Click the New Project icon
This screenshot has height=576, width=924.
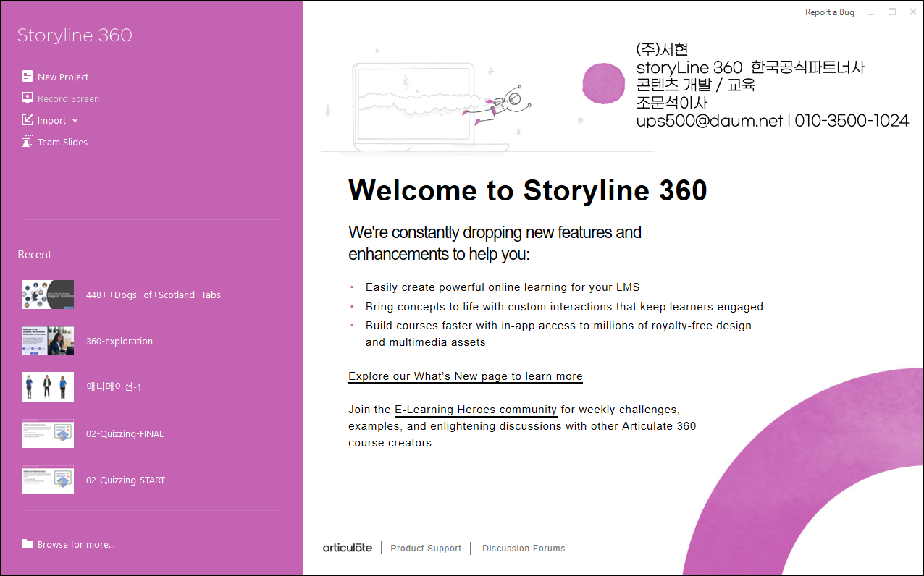(28, 77)
